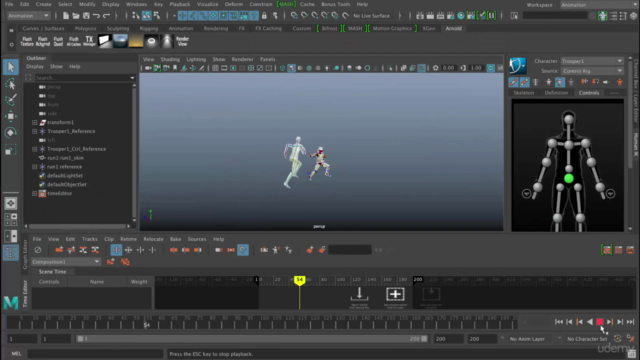
Task: Activate the Lasso select tool
Action: coord(11,84)
